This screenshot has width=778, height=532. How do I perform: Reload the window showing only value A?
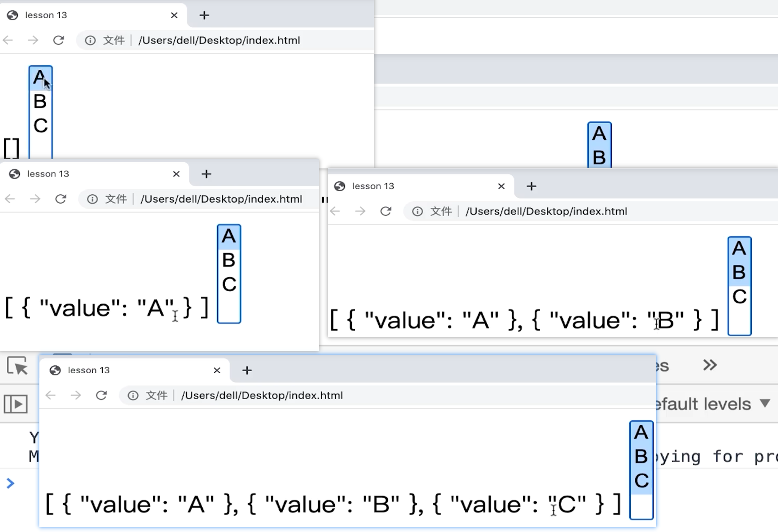[61, 199]
